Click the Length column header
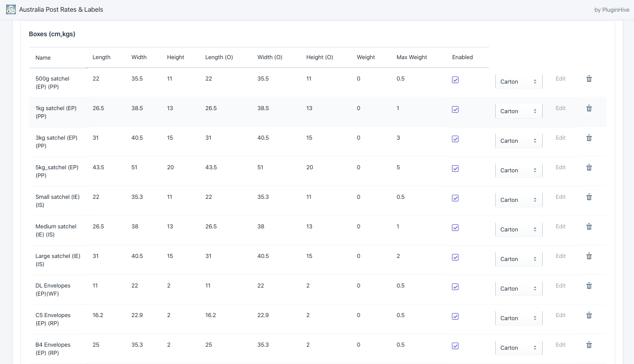This screenshot has width=634, height=364. (x=102, y=57)
